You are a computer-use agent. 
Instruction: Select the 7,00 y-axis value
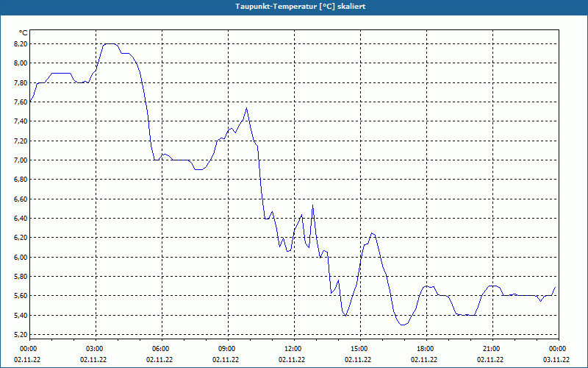click(20, 160)
